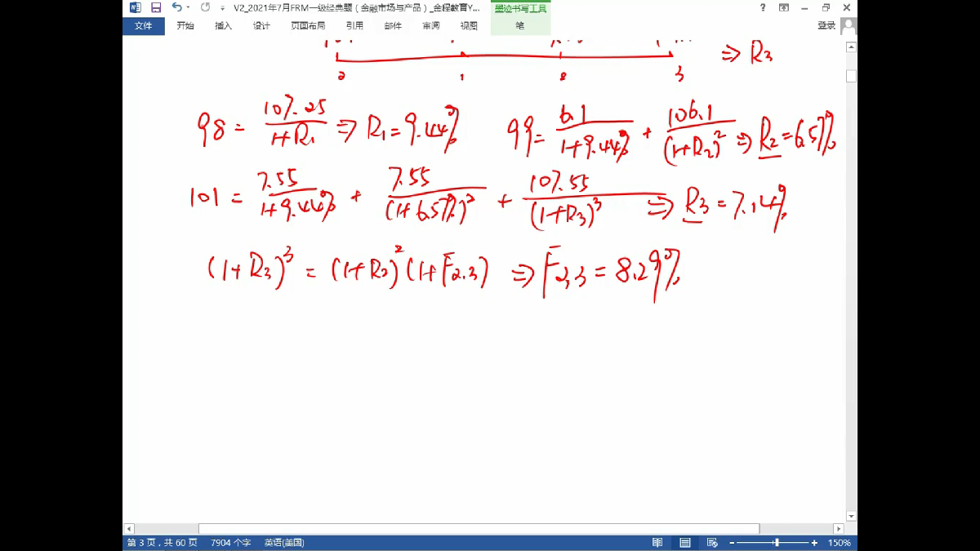Screen dimensions: 980x551
Task: Click vertical scrollbar up arrow
Action: tap(851, 48)
